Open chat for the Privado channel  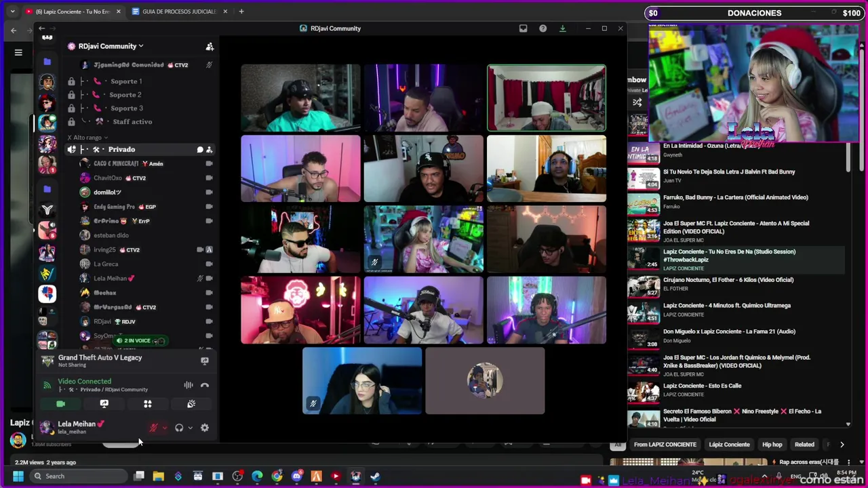tap(200, 150)
